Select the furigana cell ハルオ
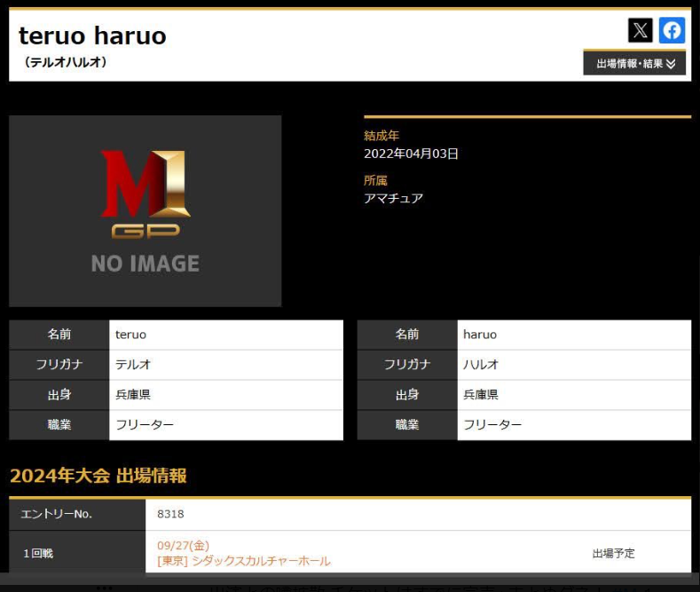This screenshot has height=592, width=700. click(574, 365)
